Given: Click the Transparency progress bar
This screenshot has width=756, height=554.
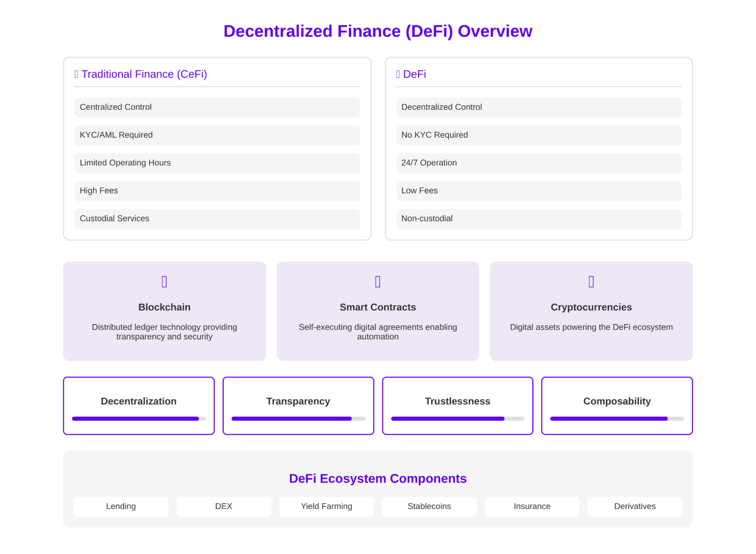Looking at the screenshot, I should [x=298, y=419].
